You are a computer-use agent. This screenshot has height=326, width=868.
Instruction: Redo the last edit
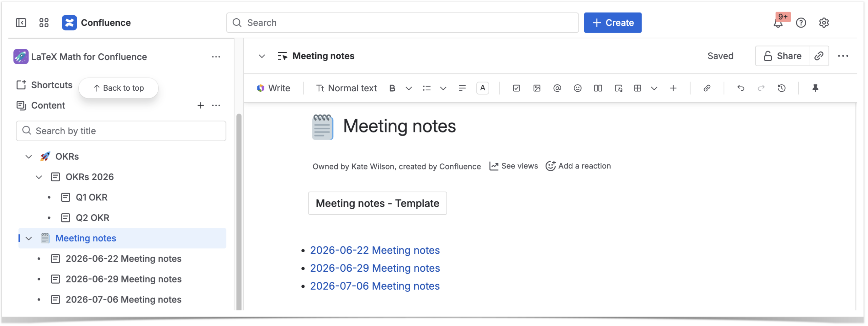(x=761, y=88)
